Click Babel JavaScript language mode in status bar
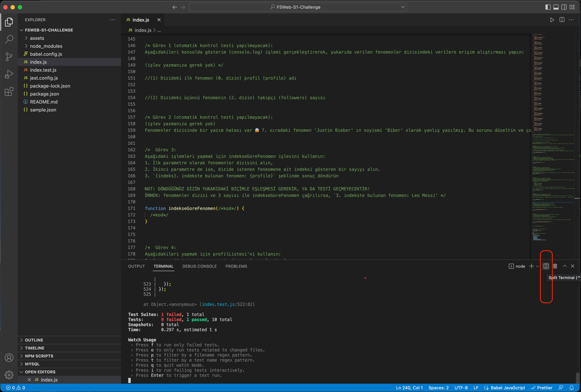Screen dimensions: 581x392 pos(507,387)
